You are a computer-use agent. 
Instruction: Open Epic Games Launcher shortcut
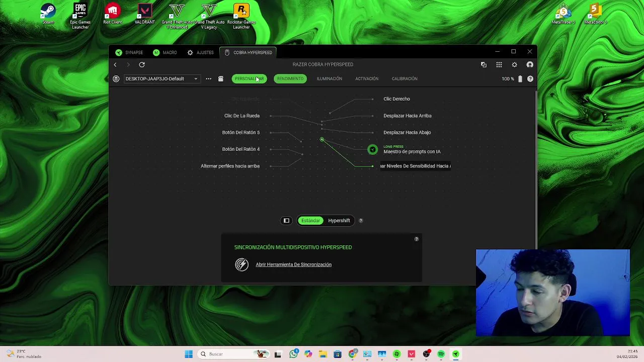click(80, 16)
